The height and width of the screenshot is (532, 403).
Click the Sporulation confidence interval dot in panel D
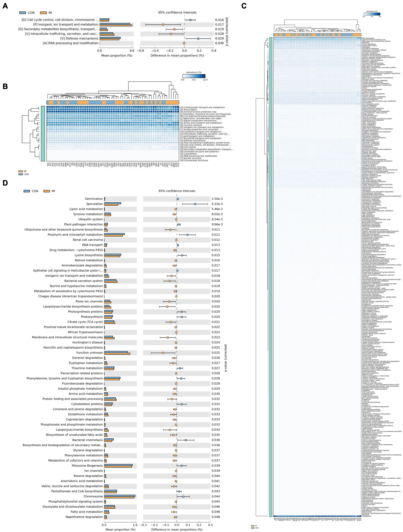[195, 204]
